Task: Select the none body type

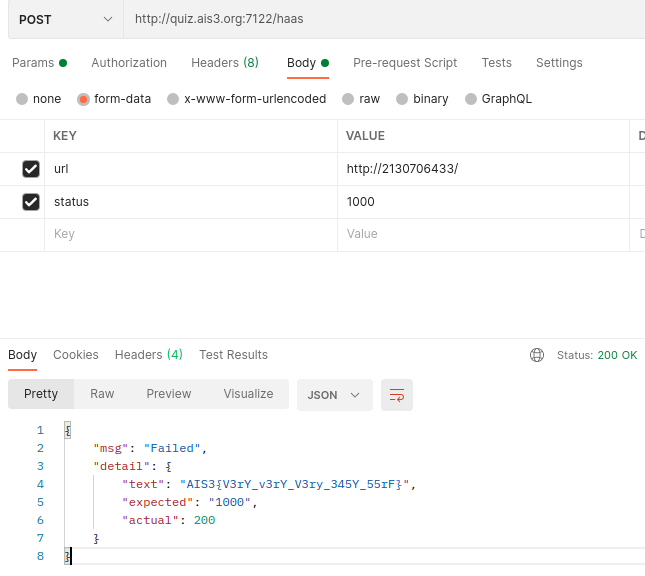Action: click(23, 99)
